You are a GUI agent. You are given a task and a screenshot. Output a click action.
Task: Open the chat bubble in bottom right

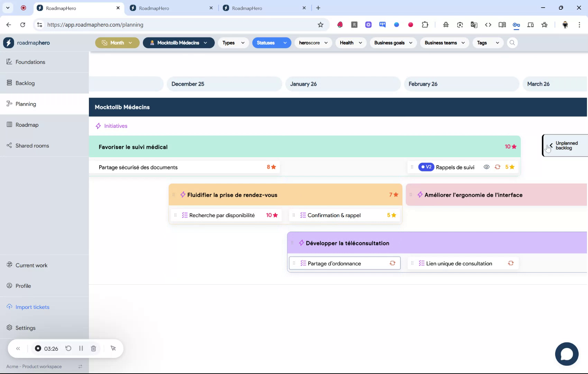(567, 354)
